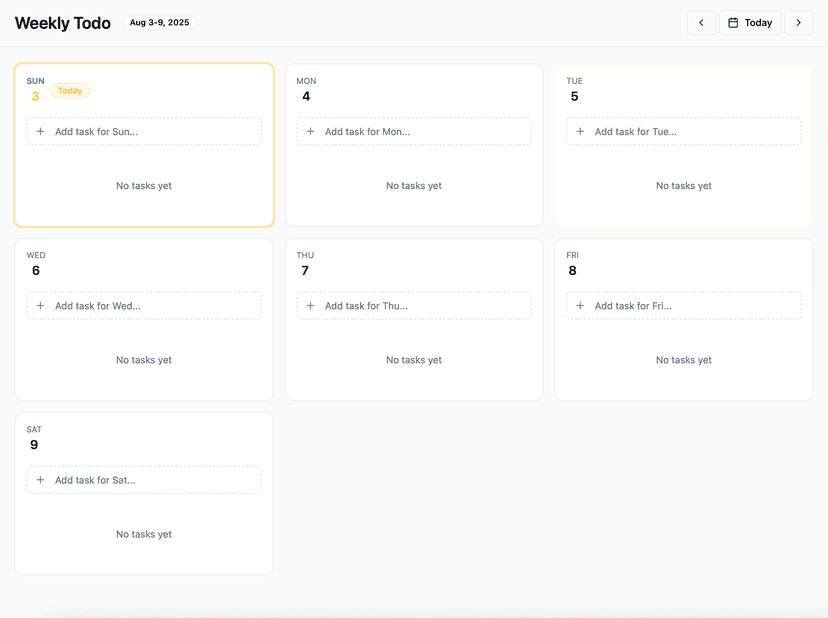The width and height of the screenshot is (828, 618).
Task: Click plus icon in Wednesday's add task field
Action: [40, 306]
